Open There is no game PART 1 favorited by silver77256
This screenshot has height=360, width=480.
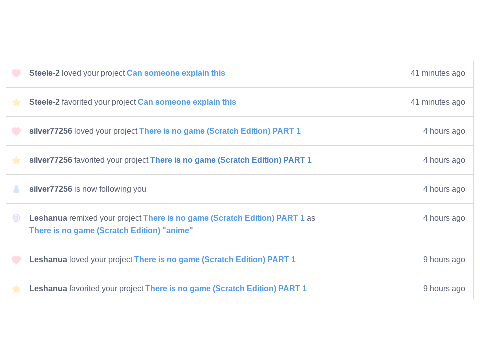click(231, 160)
